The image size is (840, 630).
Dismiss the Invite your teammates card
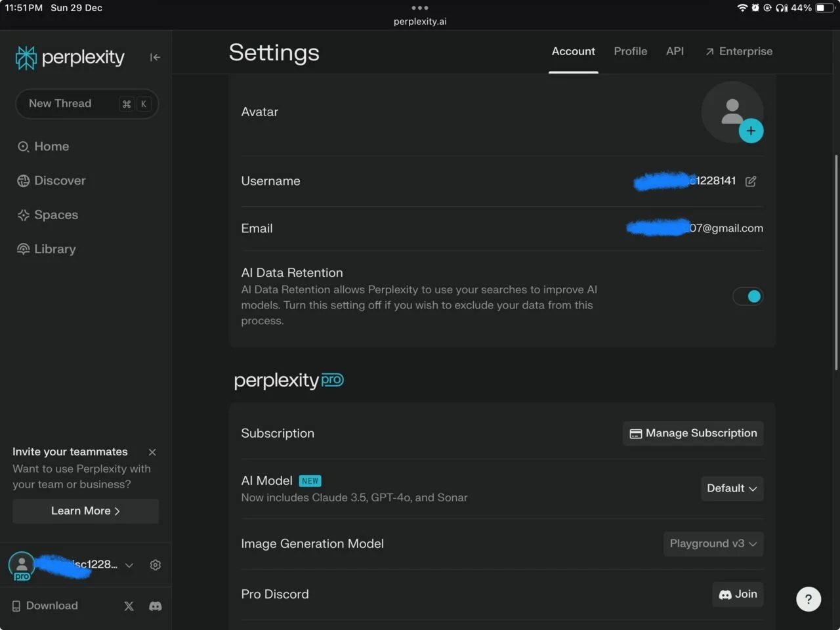point(152,452)
